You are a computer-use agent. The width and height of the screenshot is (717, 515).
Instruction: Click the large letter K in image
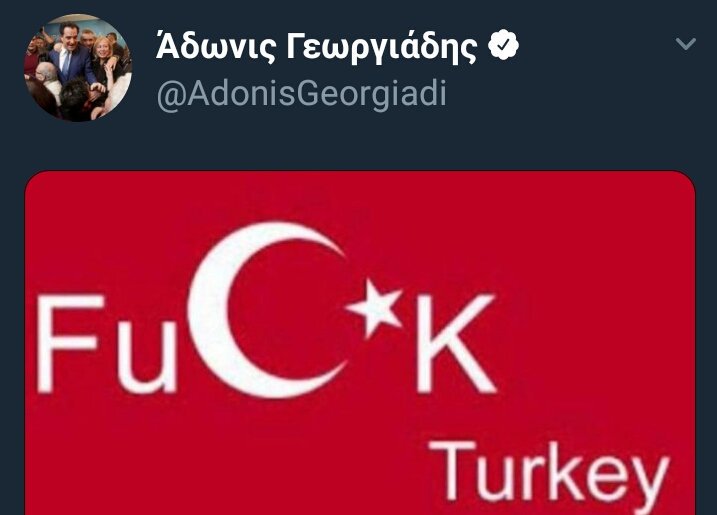click(457, 343)
